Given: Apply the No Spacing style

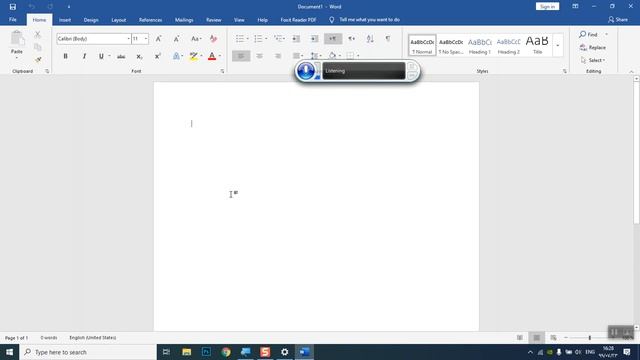Looking at the screenshot, I should click(451, 45).
